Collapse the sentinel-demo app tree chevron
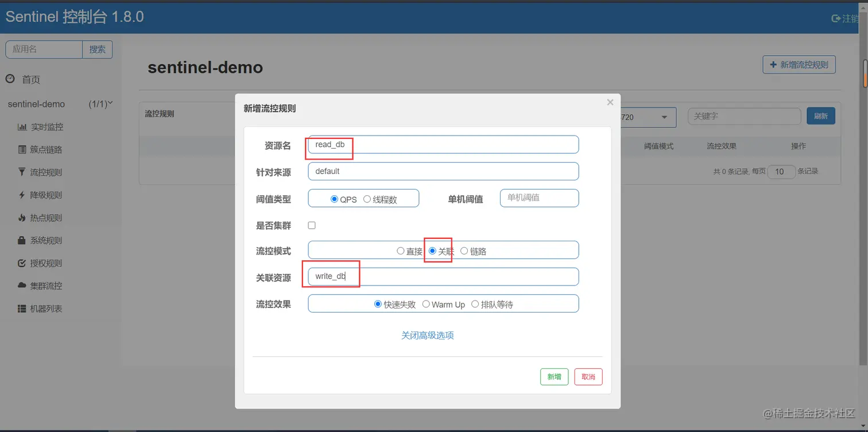This screenshot has width=868, height=432. (110, 103)
